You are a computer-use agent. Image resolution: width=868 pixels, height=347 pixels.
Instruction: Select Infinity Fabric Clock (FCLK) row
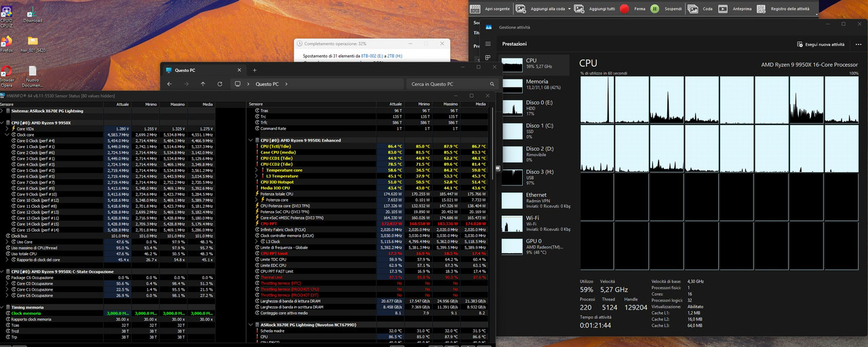tap(371, 230)
